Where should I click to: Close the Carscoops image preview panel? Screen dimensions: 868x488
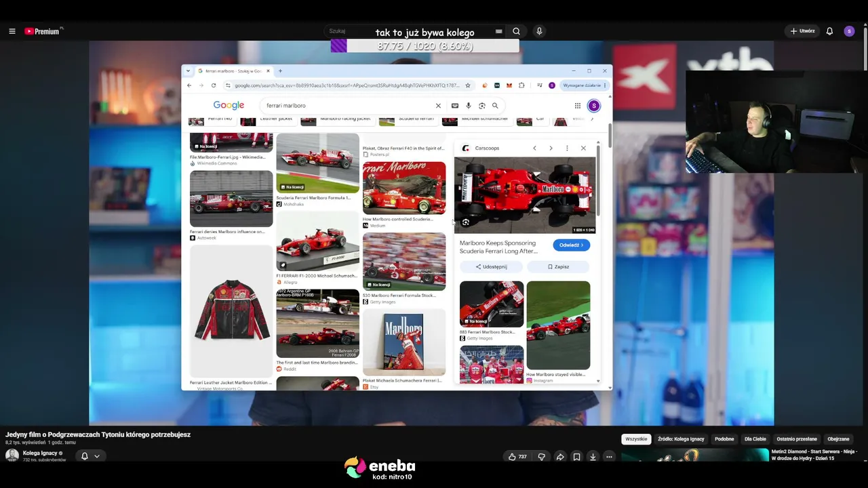click(x=583, y=148)
